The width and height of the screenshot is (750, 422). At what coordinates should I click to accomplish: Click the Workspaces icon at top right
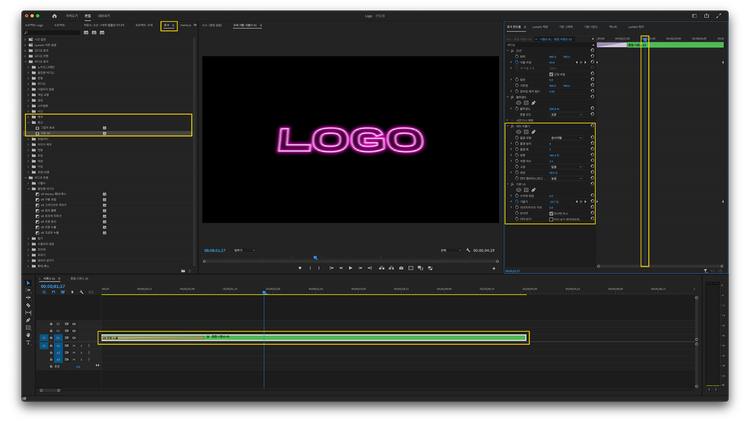pos(694,16)
